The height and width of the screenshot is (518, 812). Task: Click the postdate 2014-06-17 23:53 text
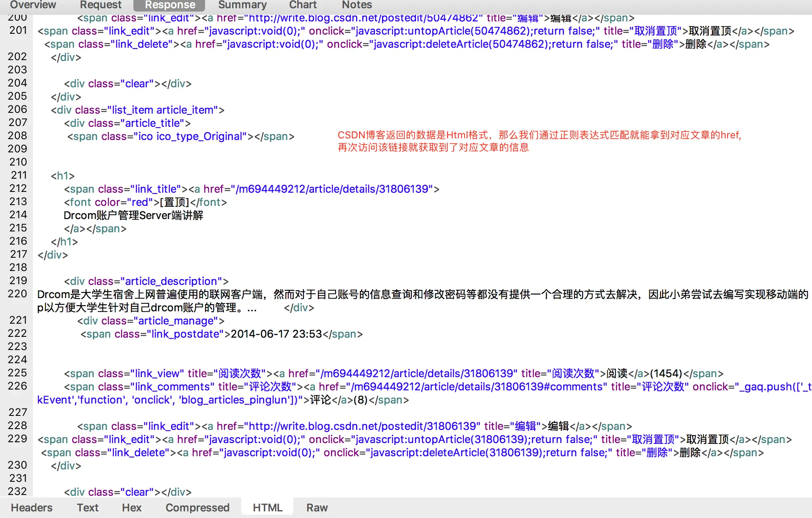276,334
